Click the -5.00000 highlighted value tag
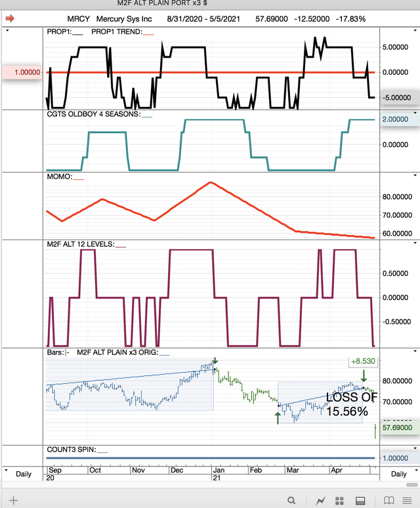This screenshot has height=508, width=420. (400, 98)
